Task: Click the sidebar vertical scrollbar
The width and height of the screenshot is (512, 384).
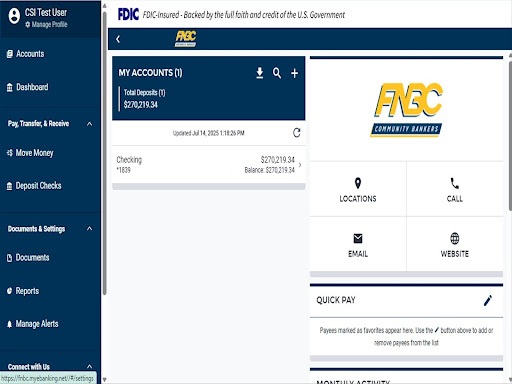Action: point(104,153)
